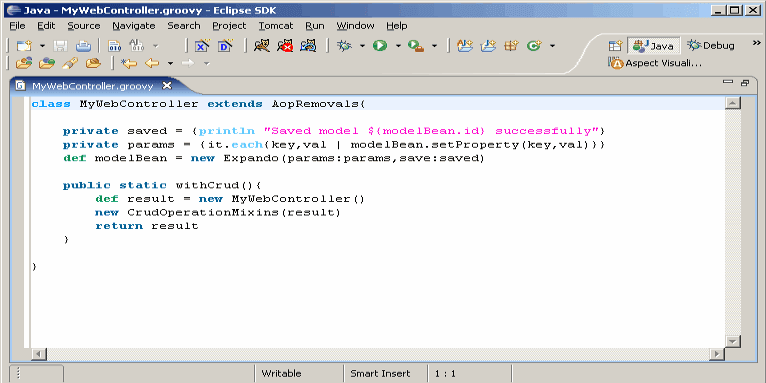The width and height of the screenshot is (766, 383).
Task: Click the grayed AJ 010 build icon
Action: click(x=136, y=46)
